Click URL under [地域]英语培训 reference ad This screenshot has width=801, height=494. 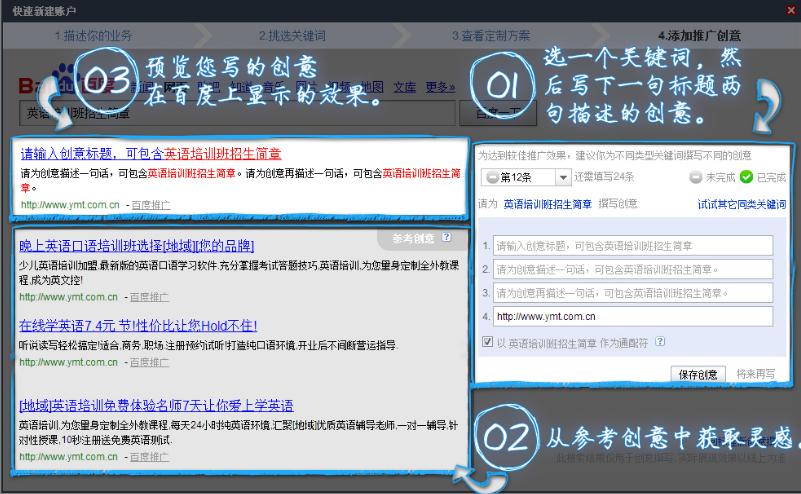click(x=68, y=457)
